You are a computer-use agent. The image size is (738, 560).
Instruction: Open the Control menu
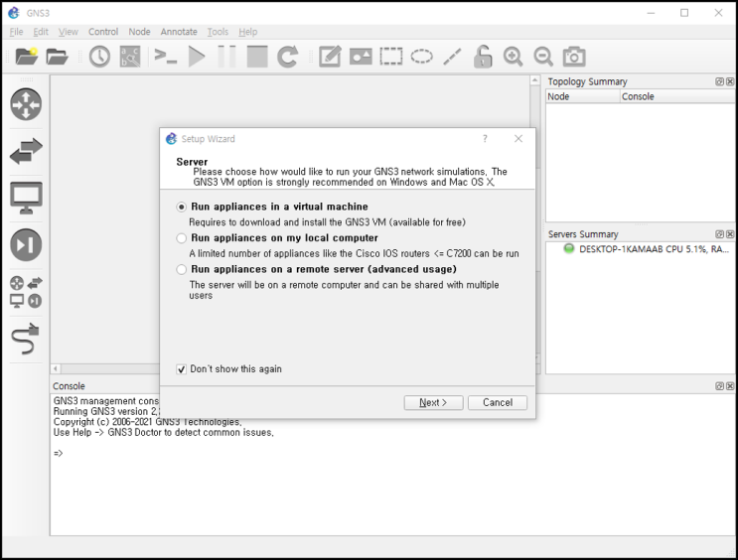(x=103, y=32)
